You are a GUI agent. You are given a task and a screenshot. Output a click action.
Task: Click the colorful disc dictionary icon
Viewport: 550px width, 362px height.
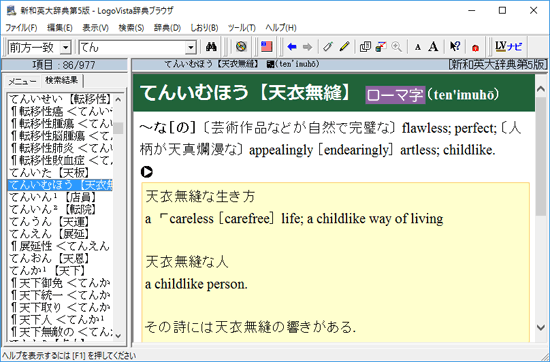tap(241, 47)
